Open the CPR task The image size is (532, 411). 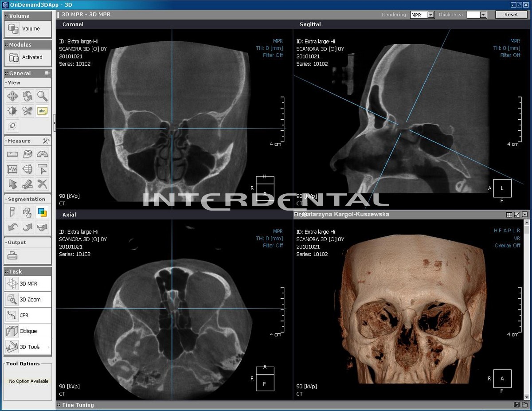pos(28,315)
